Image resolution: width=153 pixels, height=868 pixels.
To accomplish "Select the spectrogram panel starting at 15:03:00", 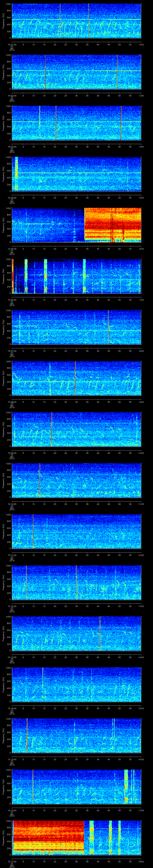I will point(77,123).
